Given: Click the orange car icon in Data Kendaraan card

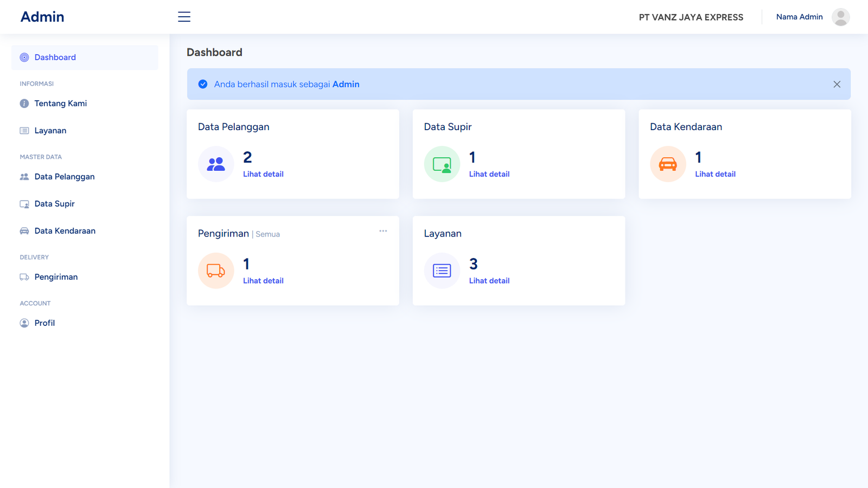Looking at the screenshot, I should click(x=668, y=164).
